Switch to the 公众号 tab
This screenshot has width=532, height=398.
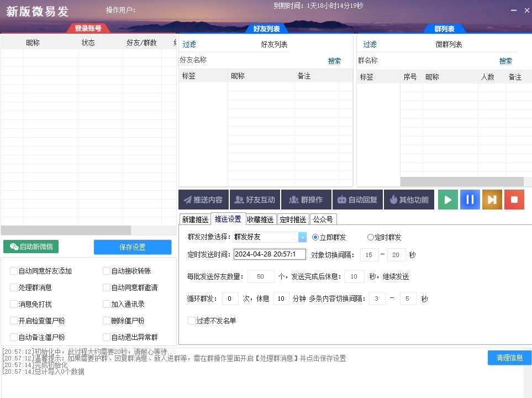[323, 219]
